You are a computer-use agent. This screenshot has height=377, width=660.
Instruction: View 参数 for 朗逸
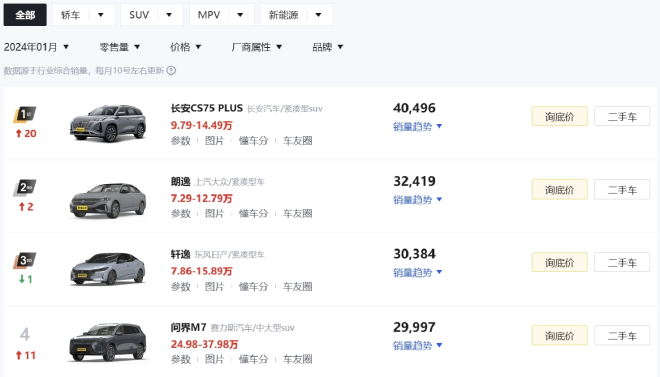181,213
